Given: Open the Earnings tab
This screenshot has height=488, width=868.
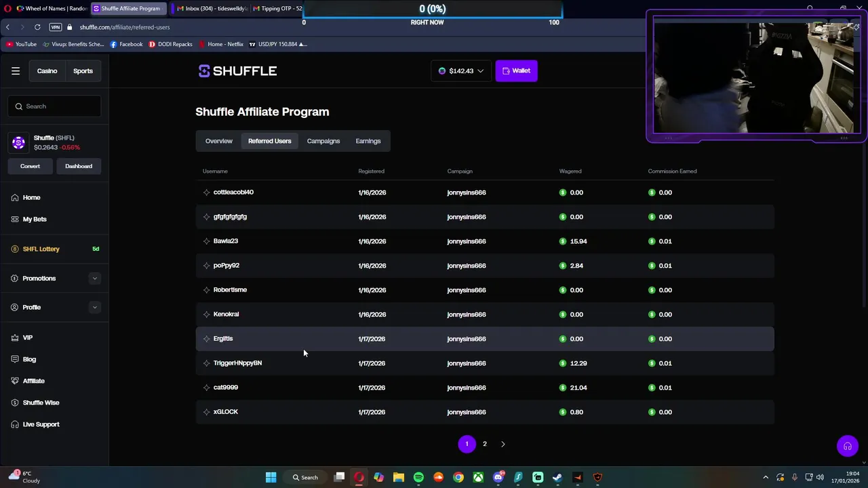Looking at the screenshot, I should (x=368, y=141).
